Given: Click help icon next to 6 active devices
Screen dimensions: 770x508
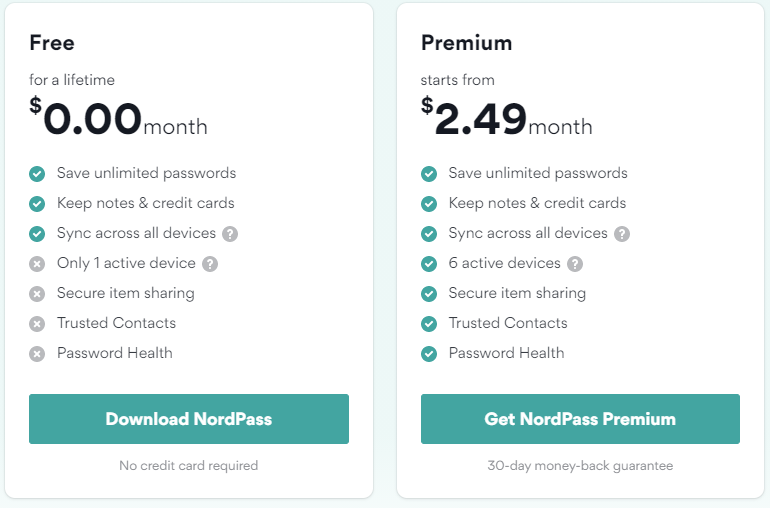Looking at the screenshot, I should 575,264.
